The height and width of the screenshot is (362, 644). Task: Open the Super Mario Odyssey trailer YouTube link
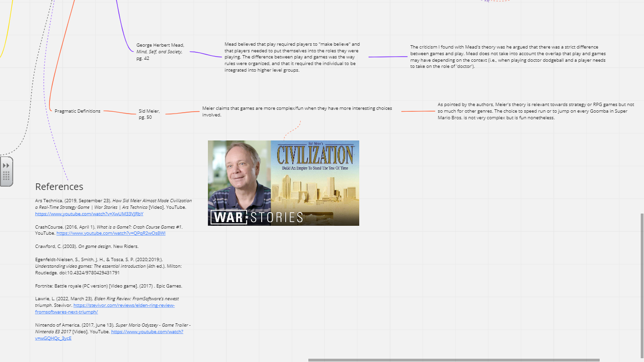point(109,335)
